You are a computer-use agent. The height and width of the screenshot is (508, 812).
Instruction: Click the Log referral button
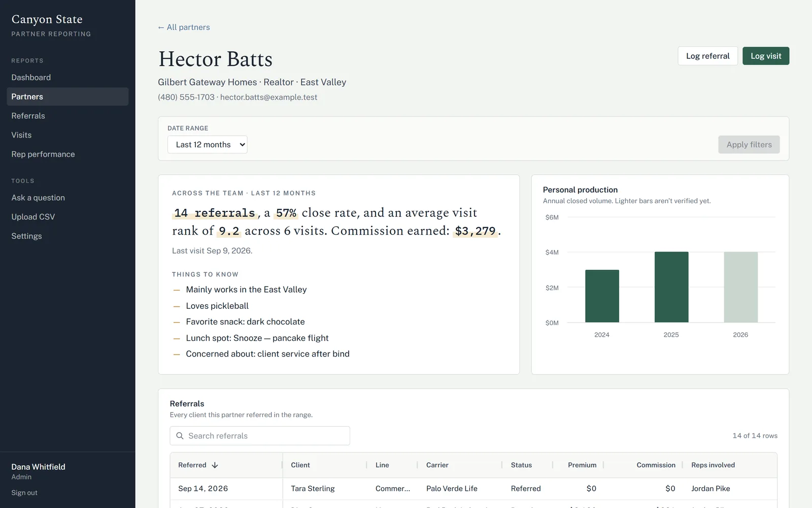(x=707, y=56)
